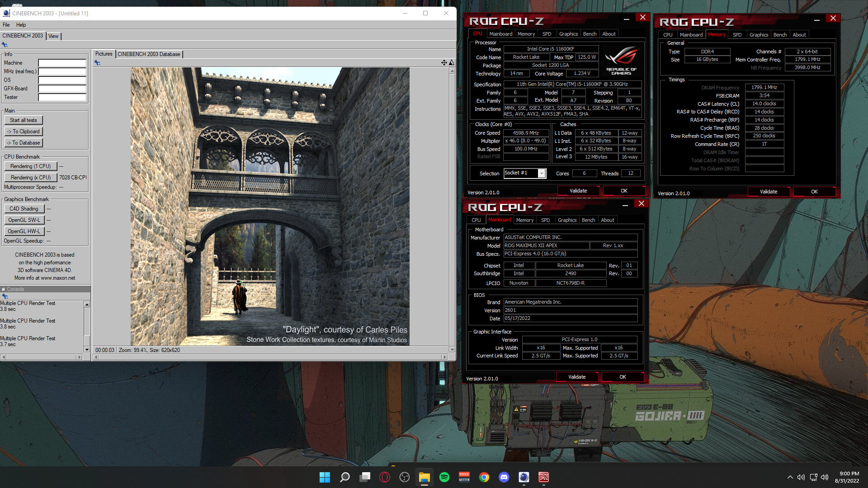Open the File menu in CINEBENCH
This screenshot has width=868, height=488.
point(6,25)
